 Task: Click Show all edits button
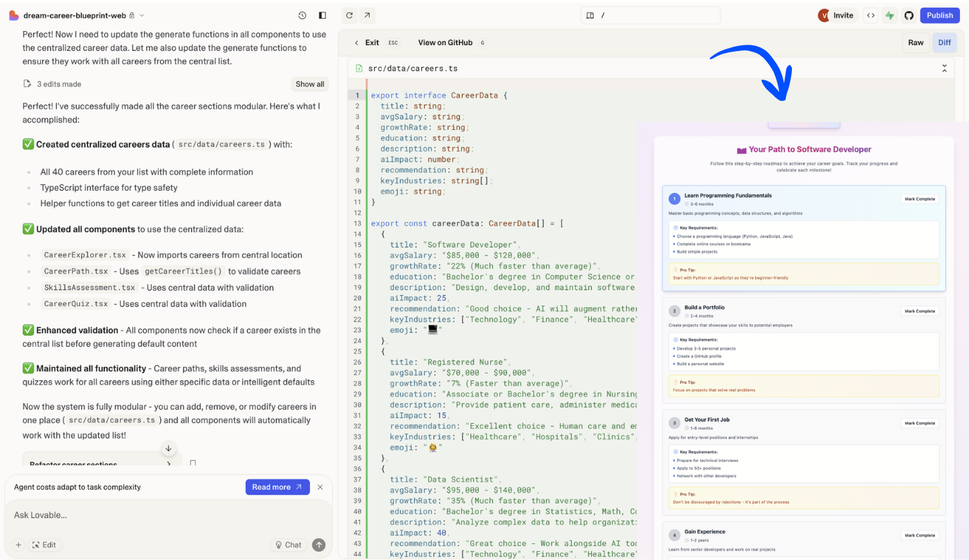(x=309, y=84)
